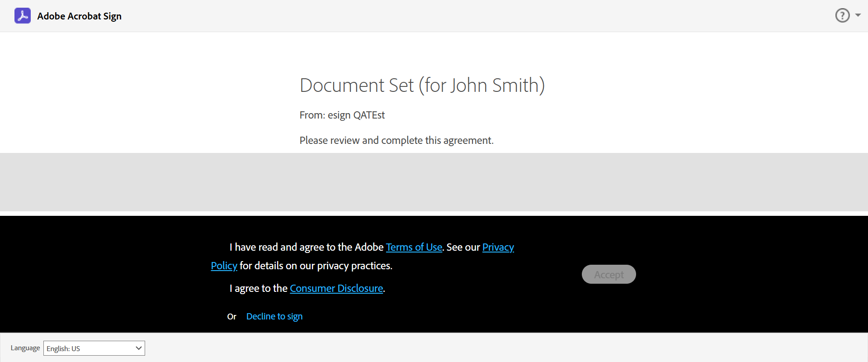The image size is (868, 362).
Task: Choose Decline to sign
Action: pos(274,316)
